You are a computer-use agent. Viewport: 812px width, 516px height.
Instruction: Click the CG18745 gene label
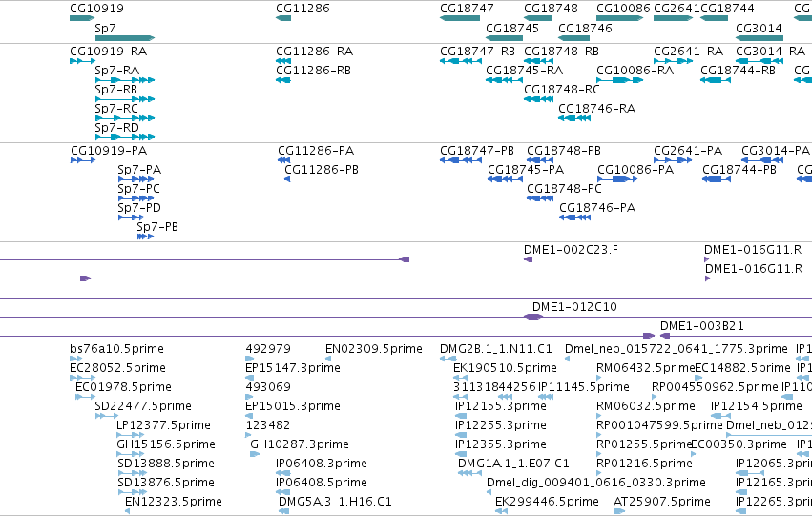tap(512, 29)
